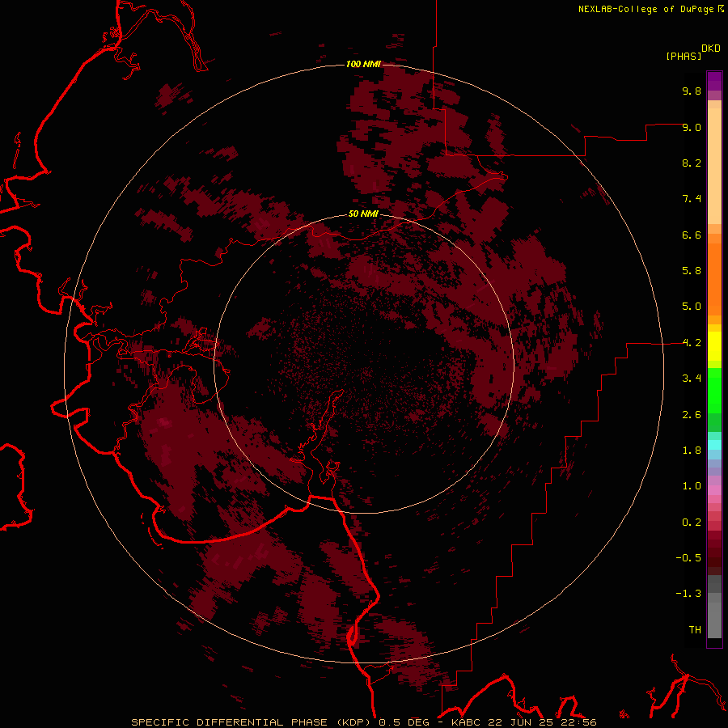Click the 8.2 scale value
Screen dimensions: 728x728
coord(692,163)
